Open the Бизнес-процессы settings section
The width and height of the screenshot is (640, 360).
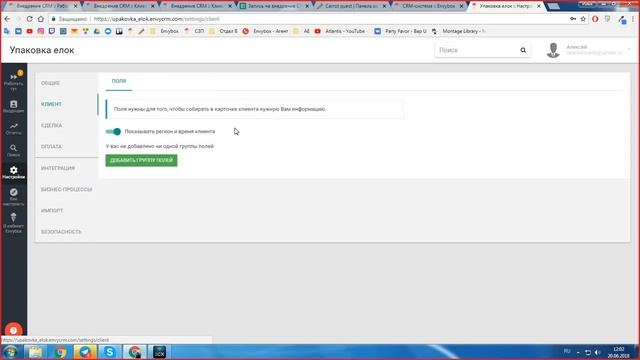[x=67, y=189]
